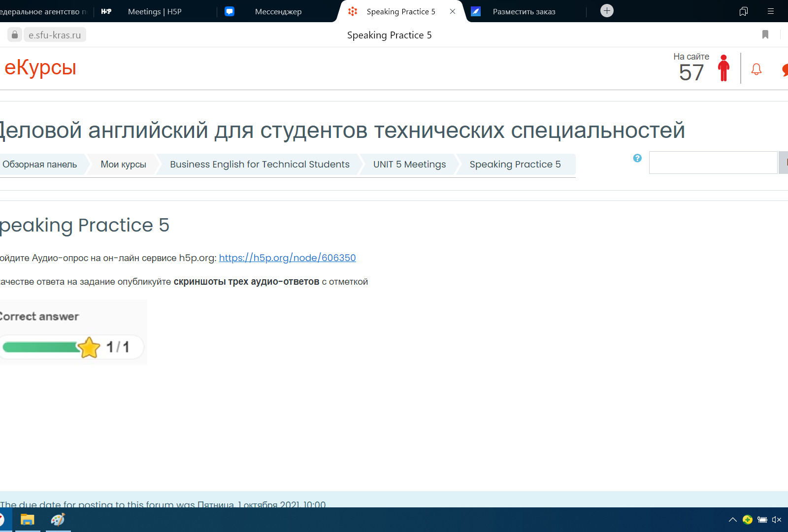The width and height of the screenshot is (788, 532).
Task: Open the notifications bell icon
Action: click(756, 69)
